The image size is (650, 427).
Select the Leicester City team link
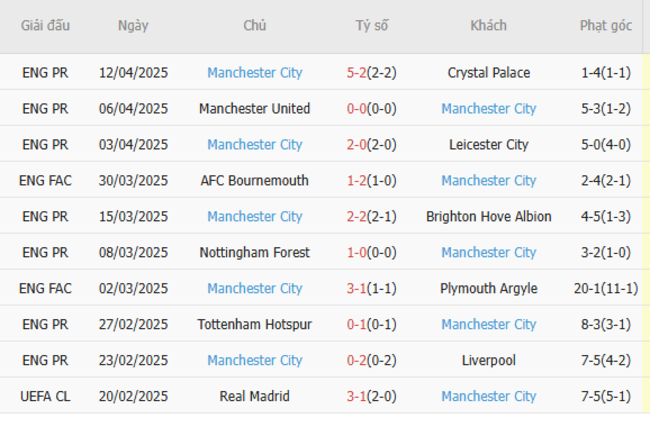click(489, 145)
